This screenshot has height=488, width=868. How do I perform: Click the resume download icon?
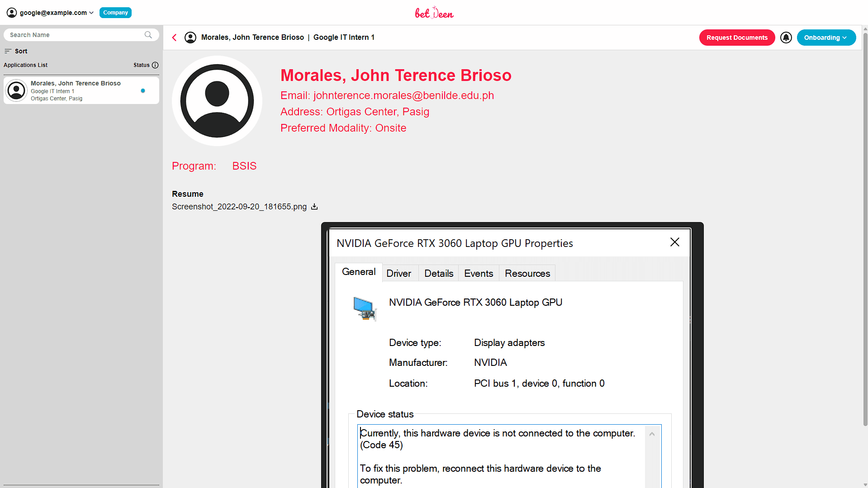[314, 207]
